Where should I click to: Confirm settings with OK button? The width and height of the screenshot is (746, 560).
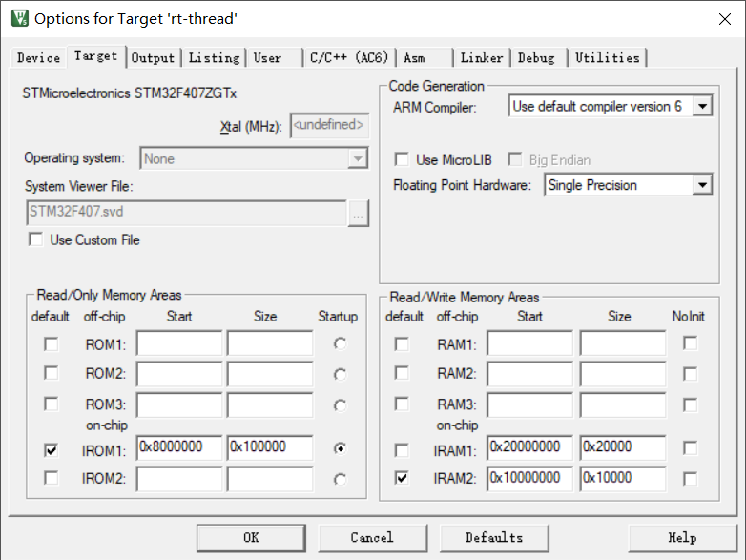(251, 538)
